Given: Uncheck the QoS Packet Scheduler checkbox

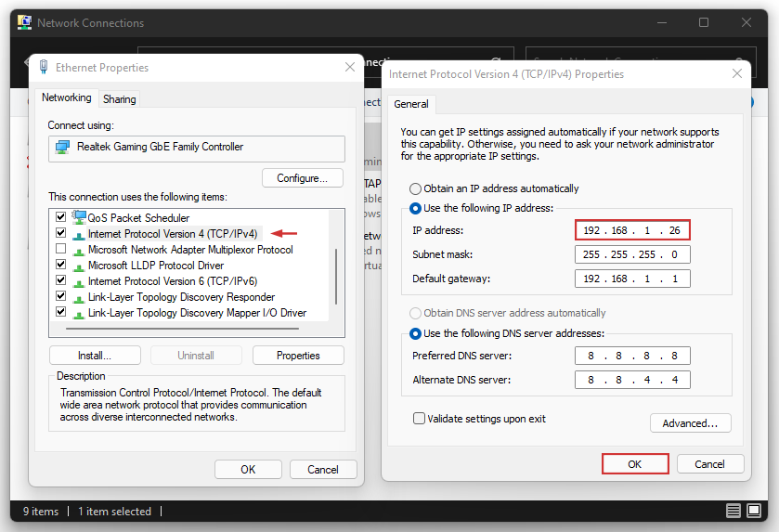Looking at the screenshot, I should click(x=60, y=216).
